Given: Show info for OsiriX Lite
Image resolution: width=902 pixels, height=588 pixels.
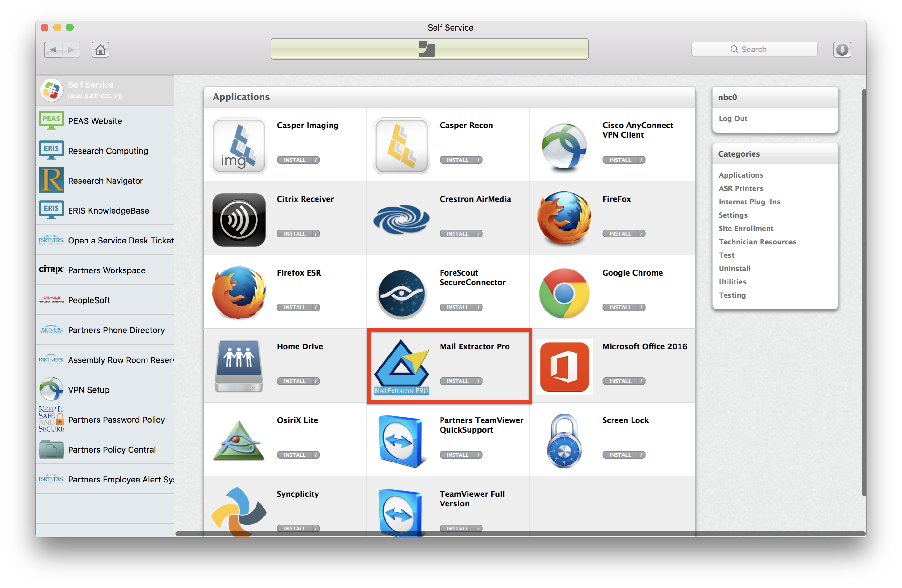Looking at the screenshot, I should (x=316, y=455).
